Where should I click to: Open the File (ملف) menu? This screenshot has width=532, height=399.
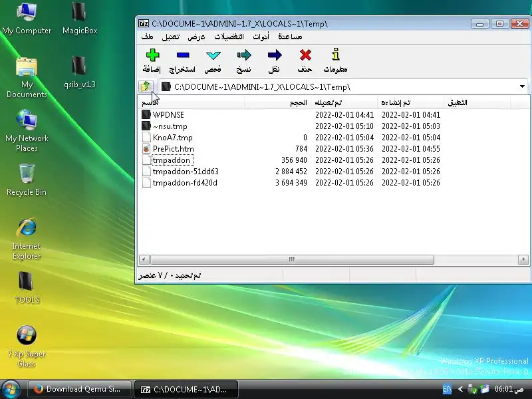coord(147,37)
